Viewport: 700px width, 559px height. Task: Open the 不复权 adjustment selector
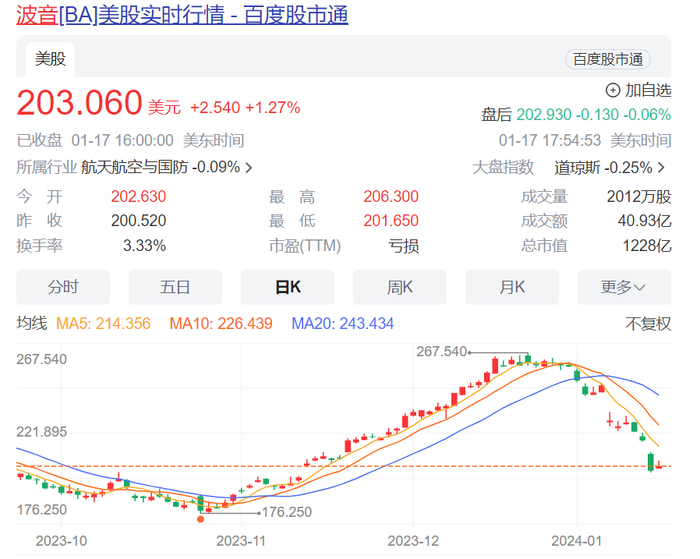click(x=648, y=324)
